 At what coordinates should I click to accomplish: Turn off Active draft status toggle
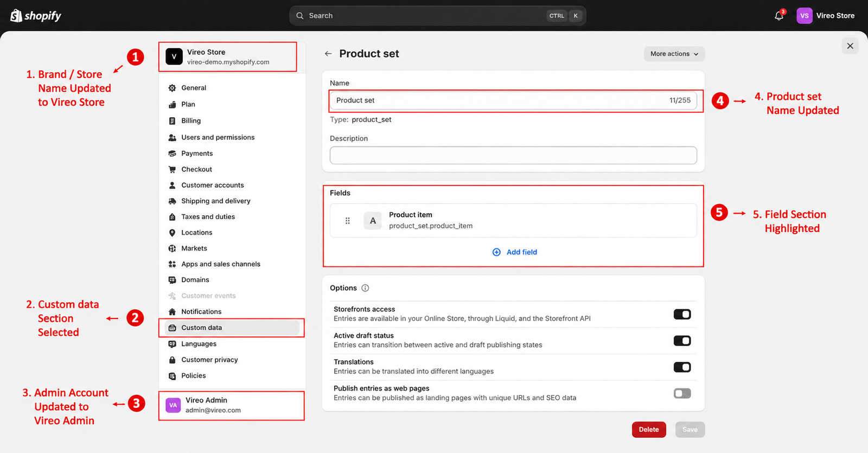tap(682, 341)
